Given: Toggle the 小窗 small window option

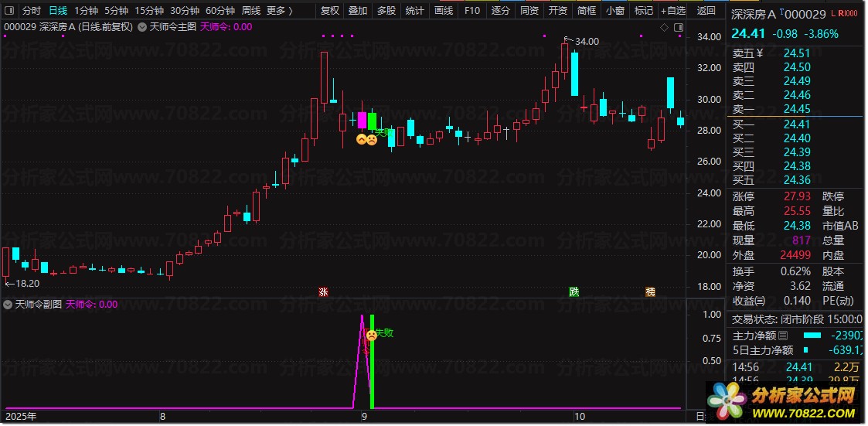Looking at the screenshot, I should coord(614,10).
